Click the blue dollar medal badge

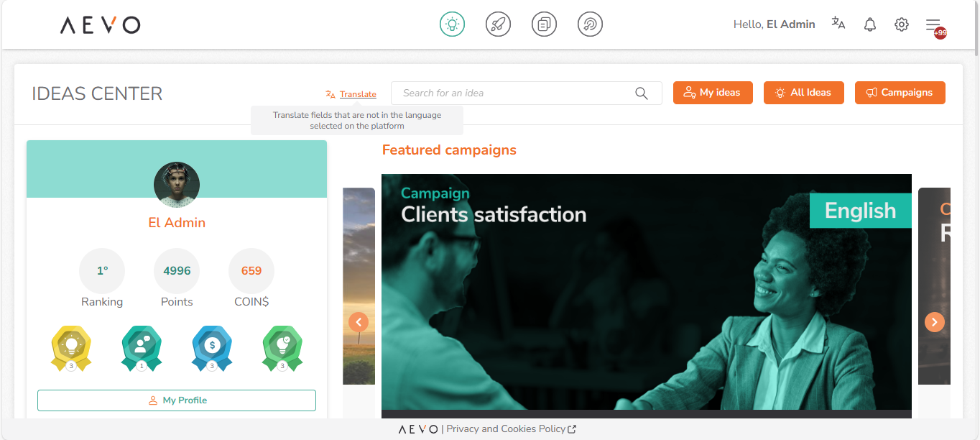point(212,349)
